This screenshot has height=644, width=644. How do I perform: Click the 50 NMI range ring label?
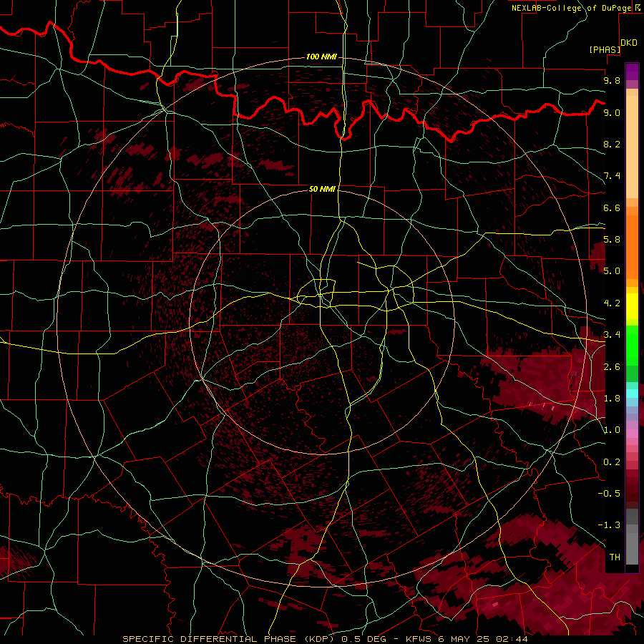[322, 189]
